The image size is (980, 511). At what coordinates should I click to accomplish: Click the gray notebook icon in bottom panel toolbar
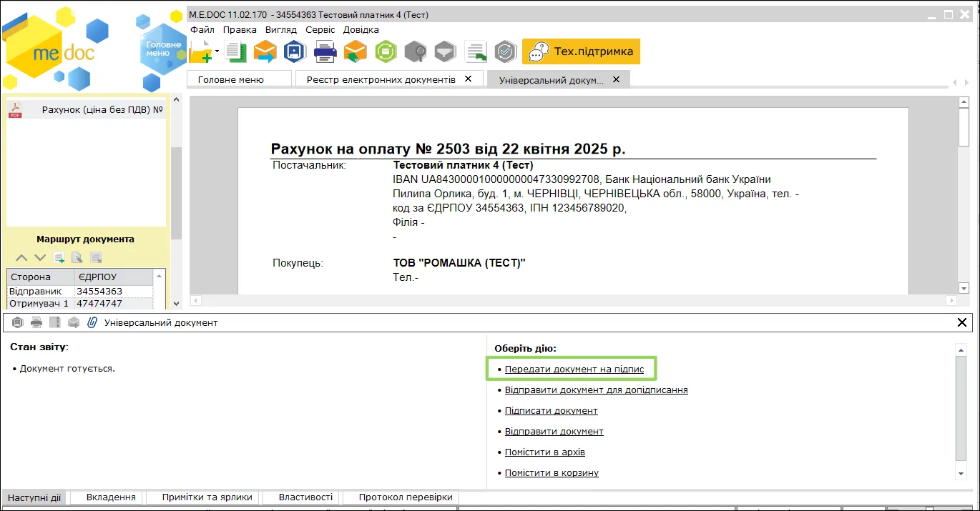tap(55, 322)
